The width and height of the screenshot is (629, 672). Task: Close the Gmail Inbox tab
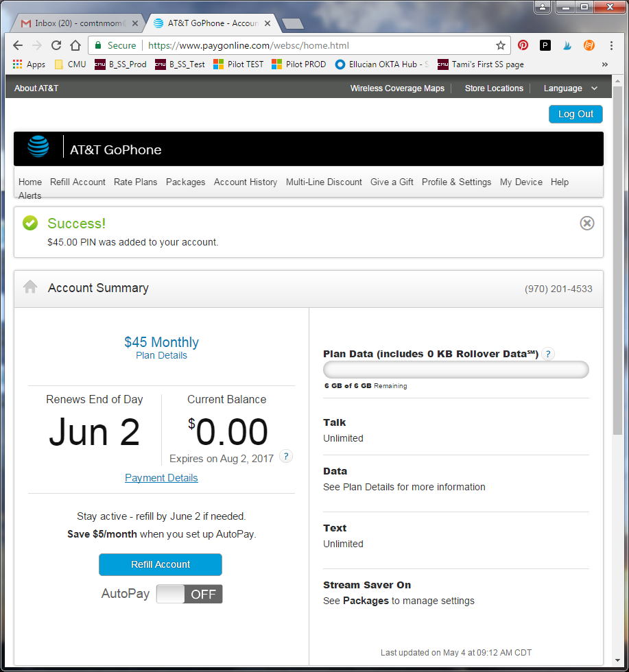(x=135, y=23)
